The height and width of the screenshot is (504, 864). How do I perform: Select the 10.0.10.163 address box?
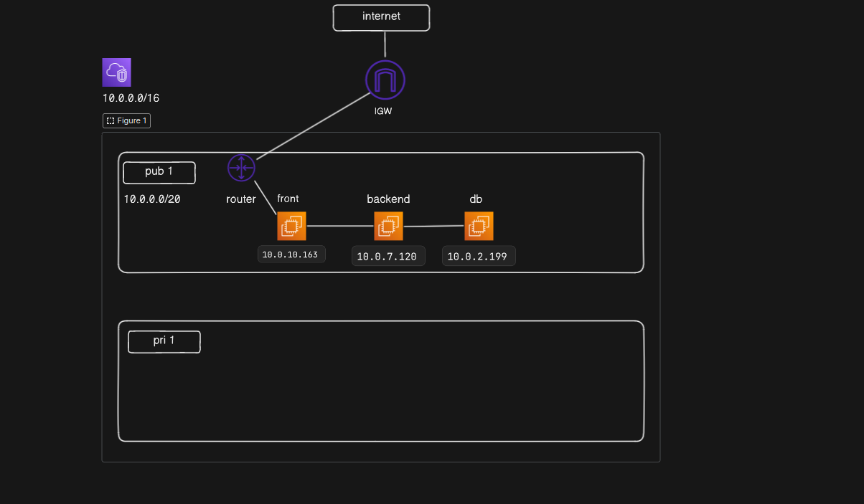291,255
